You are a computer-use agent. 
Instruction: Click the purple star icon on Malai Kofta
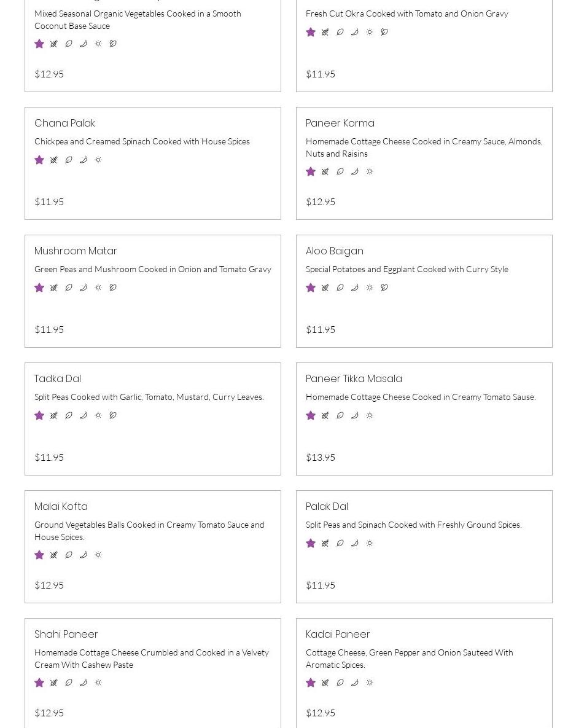click(x=39, y=555)
